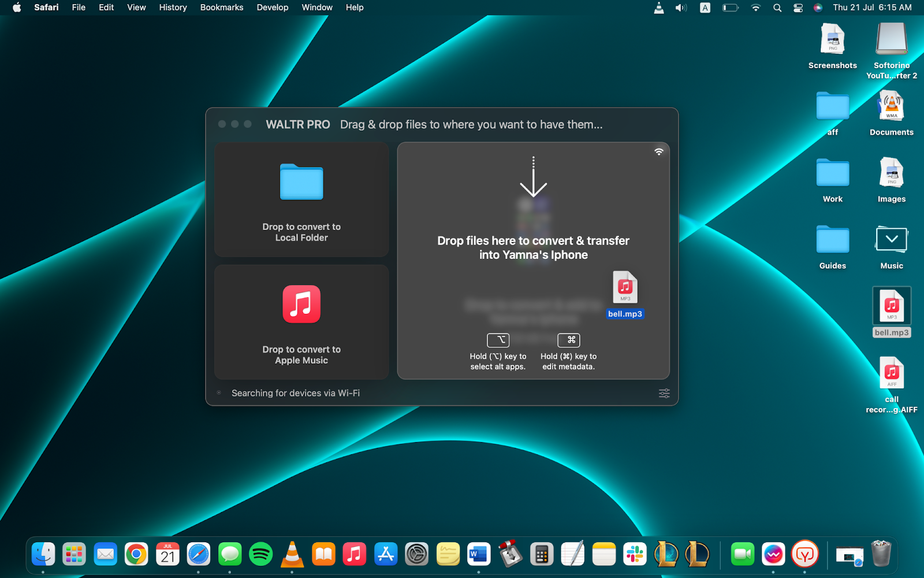Open Mail from the Dock

tap(105, 554)
